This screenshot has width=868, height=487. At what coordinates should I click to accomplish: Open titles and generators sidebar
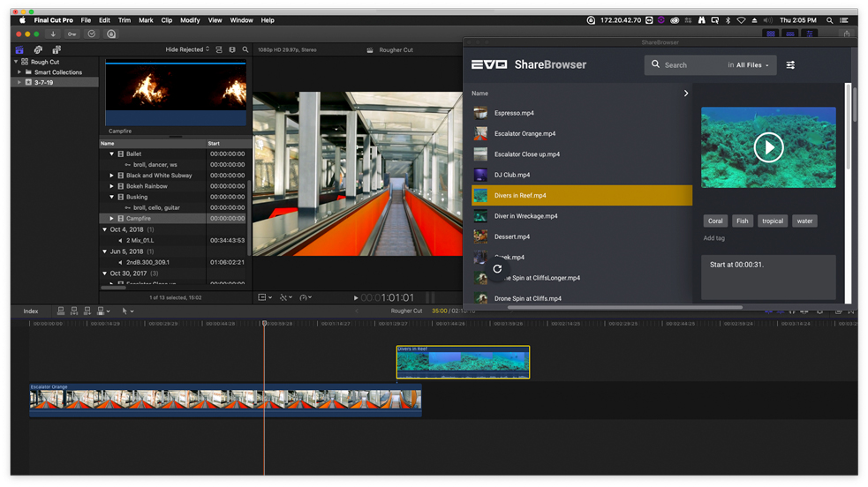click(x=57, y=49)
